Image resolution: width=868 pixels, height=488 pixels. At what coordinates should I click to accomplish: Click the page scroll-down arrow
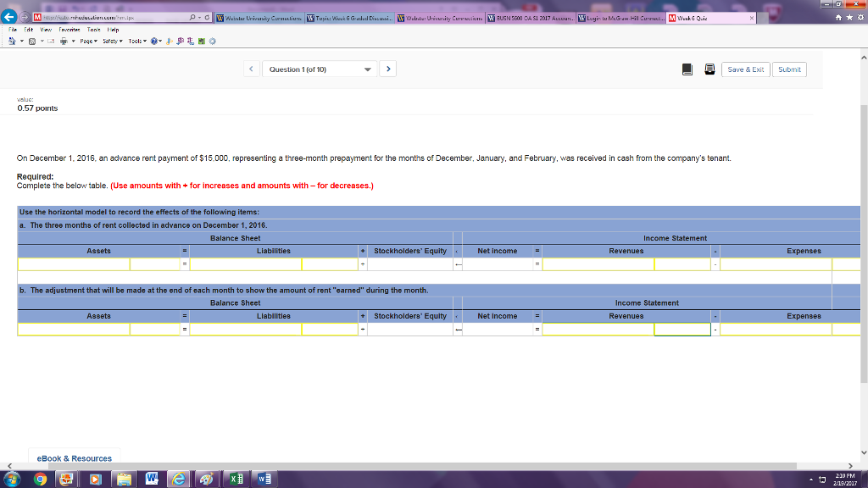click(864, 452)
